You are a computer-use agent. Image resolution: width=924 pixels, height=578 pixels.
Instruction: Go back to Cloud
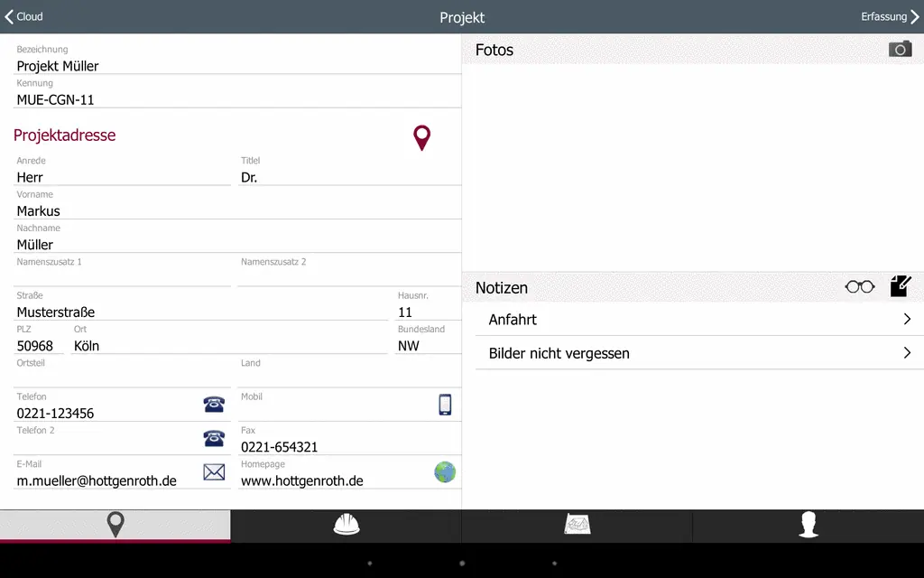pyautogui.click(x=24, y=16)
